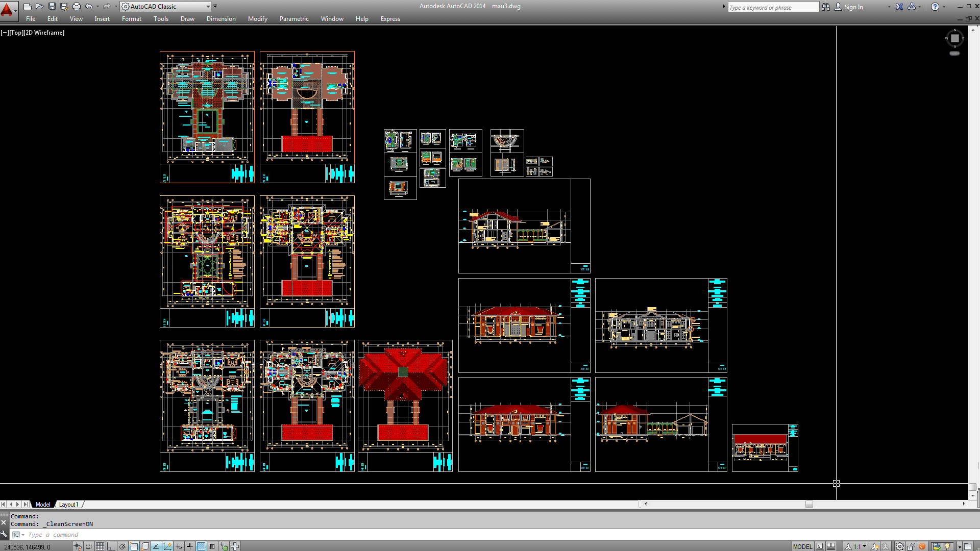Click the Undo arrow icon
The image size is (980, 551).
tap(89, 7)
